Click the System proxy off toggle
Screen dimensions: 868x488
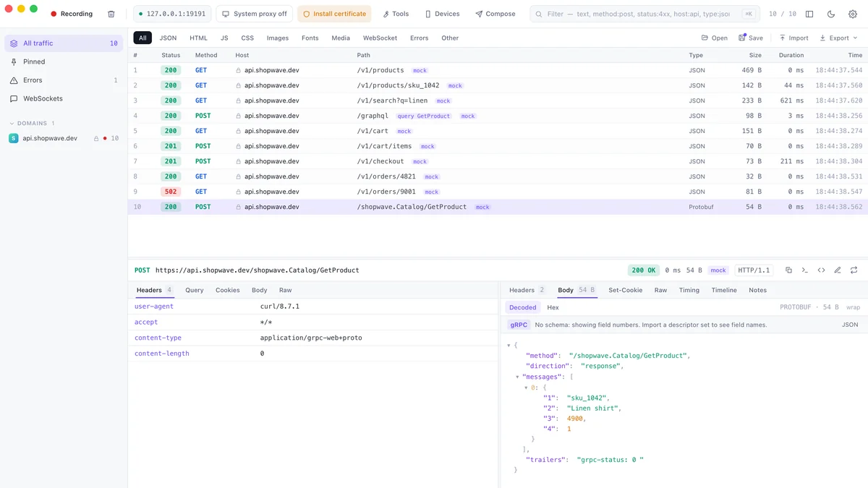[x=254, y=14]
